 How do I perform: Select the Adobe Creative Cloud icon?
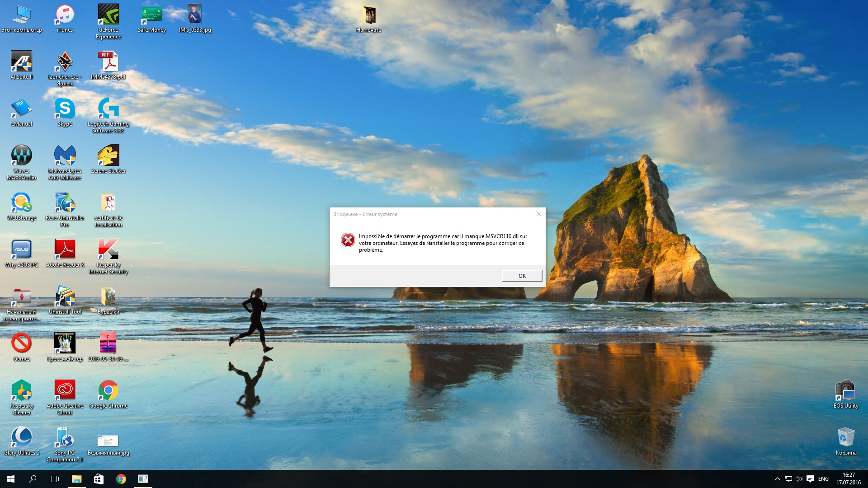point(65,398)
